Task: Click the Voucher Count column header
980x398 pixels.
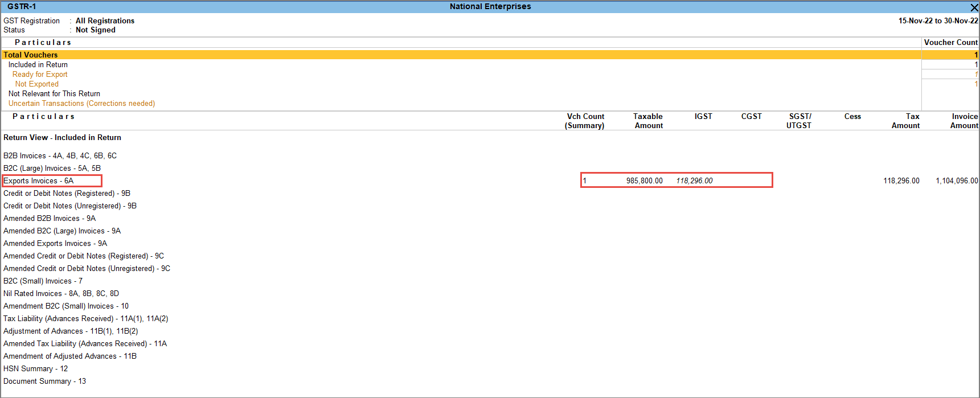Action: [950, 42]
